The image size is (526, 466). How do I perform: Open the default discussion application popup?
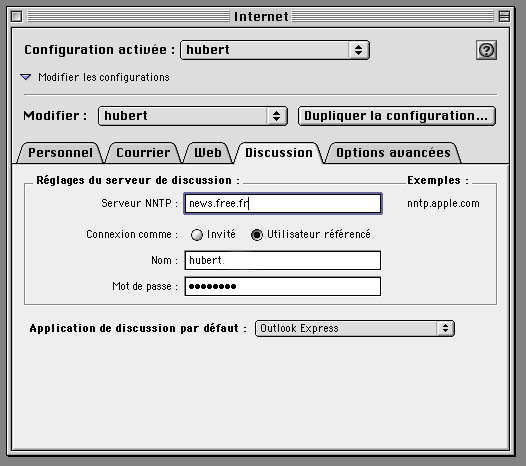coord(355,328)
